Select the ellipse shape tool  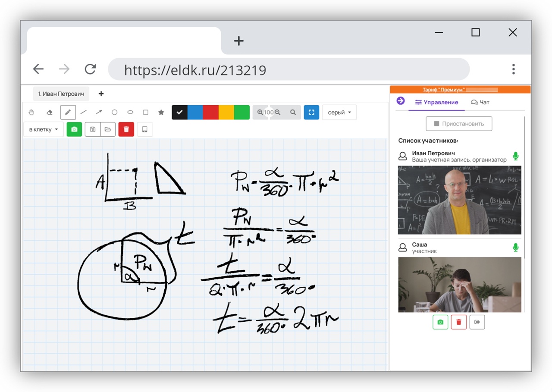(130, 112)
